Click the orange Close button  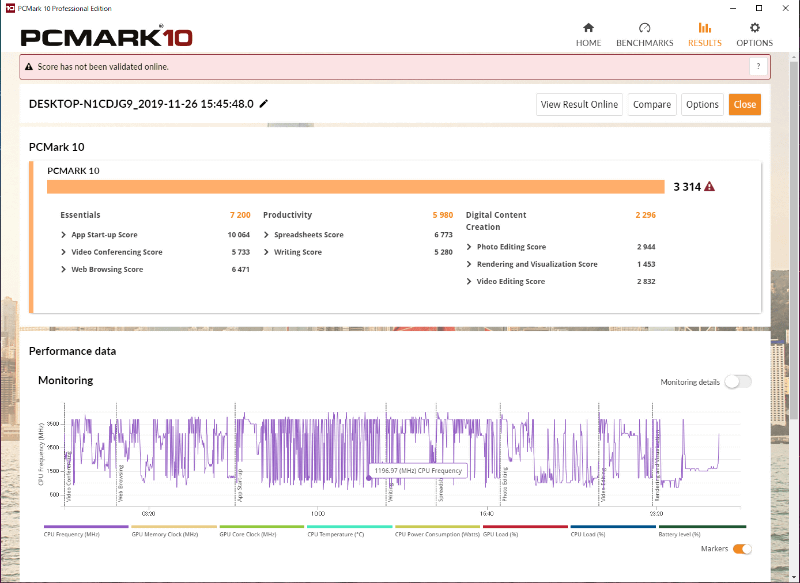coord(744,104)
